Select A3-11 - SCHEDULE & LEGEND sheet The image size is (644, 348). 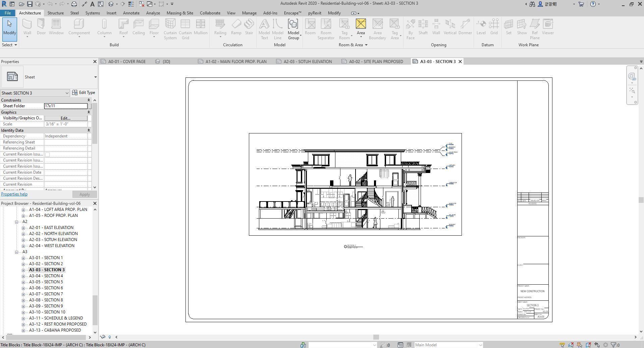[x=56, y=318]
